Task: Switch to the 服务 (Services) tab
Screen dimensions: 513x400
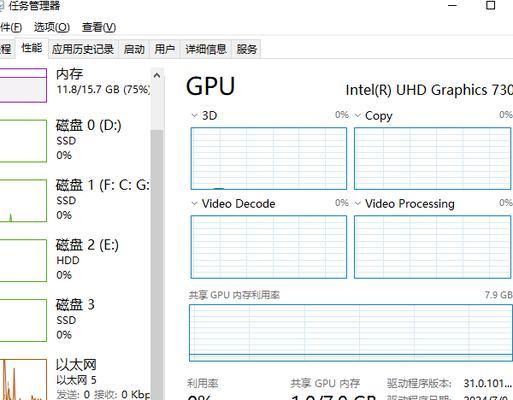Action: 247,49
